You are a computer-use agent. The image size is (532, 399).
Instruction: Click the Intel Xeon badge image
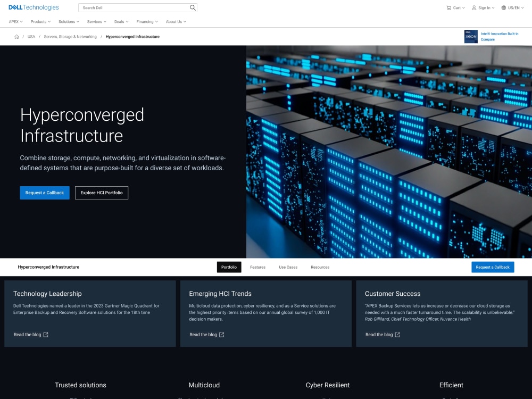(x=471, y=36)
